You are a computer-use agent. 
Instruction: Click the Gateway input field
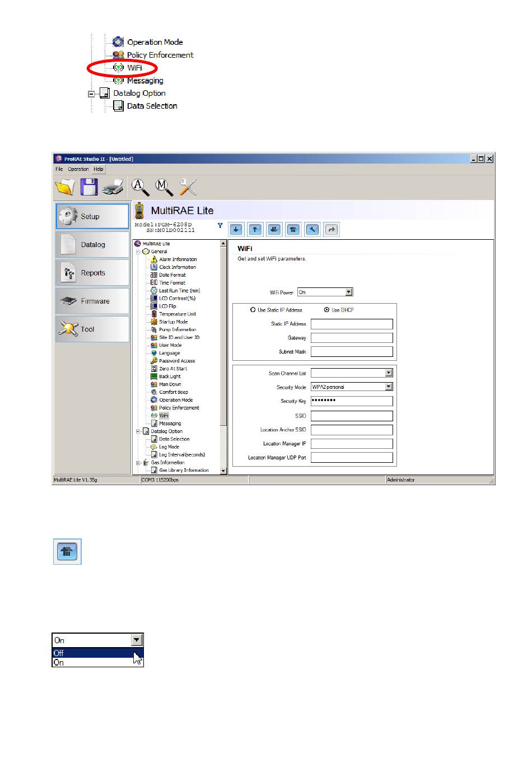click(x=352, y=338)
